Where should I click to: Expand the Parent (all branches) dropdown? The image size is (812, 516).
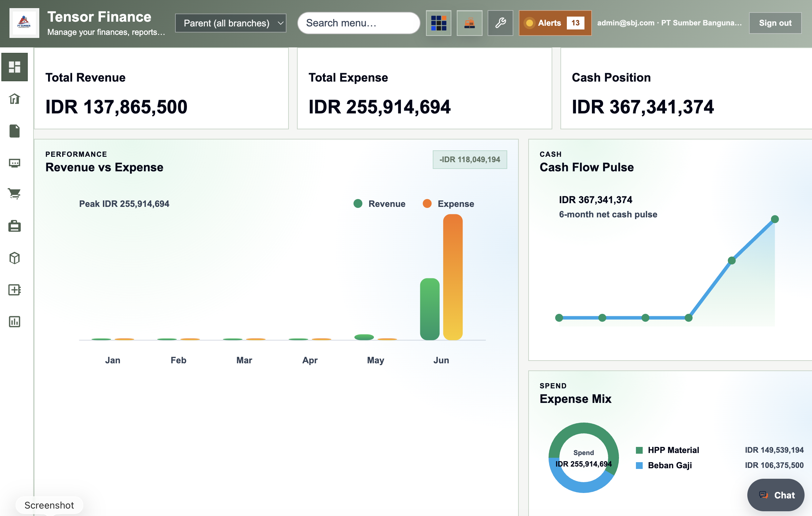pos(231,23)
